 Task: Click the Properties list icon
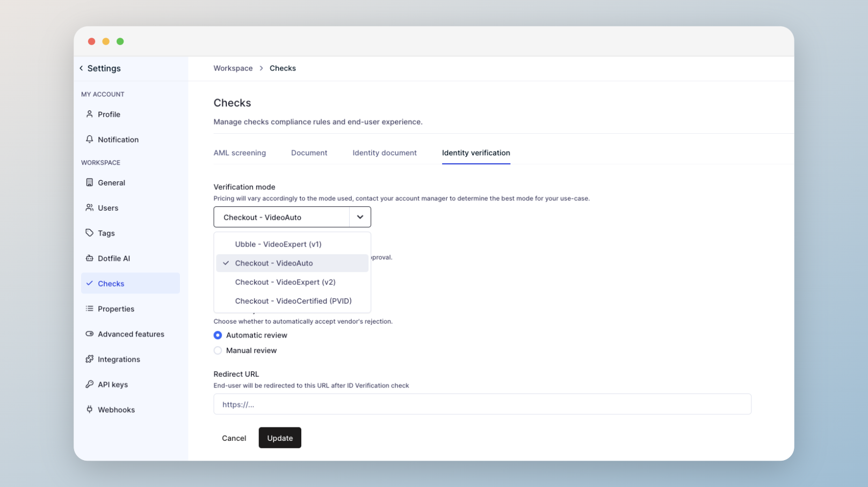[90, 309]
